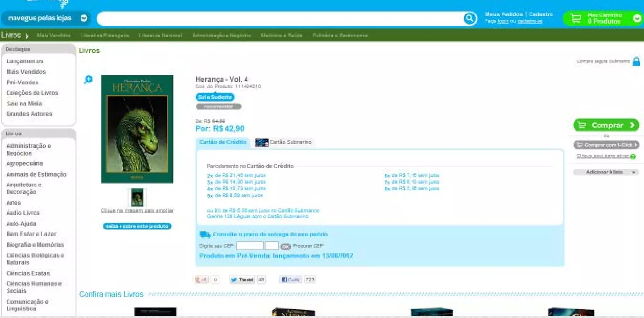Click the search magnifier button
The height and width of the screenshot is (318, 644).
pos(470,19)
